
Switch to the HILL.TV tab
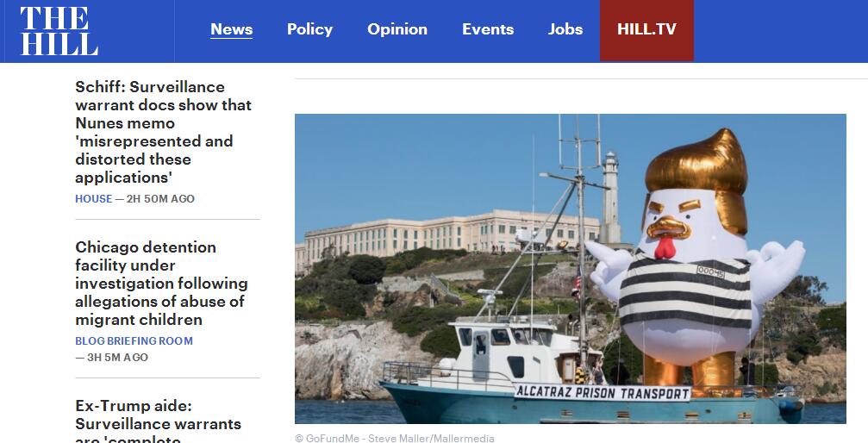point(646,30)
